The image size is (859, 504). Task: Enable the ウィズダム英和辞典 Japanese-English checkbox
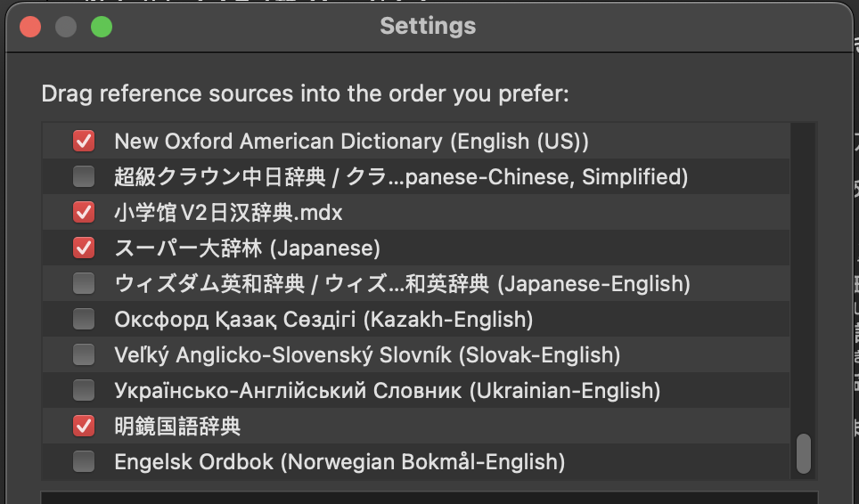[x=84, y=283]
